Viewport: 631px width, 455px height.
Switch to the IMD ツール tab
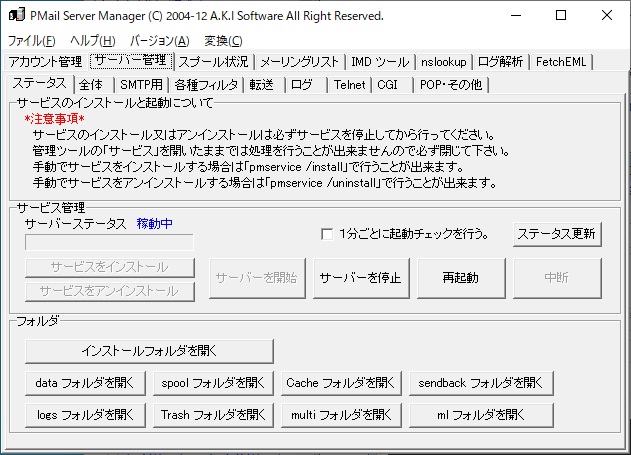click(380, 62)
